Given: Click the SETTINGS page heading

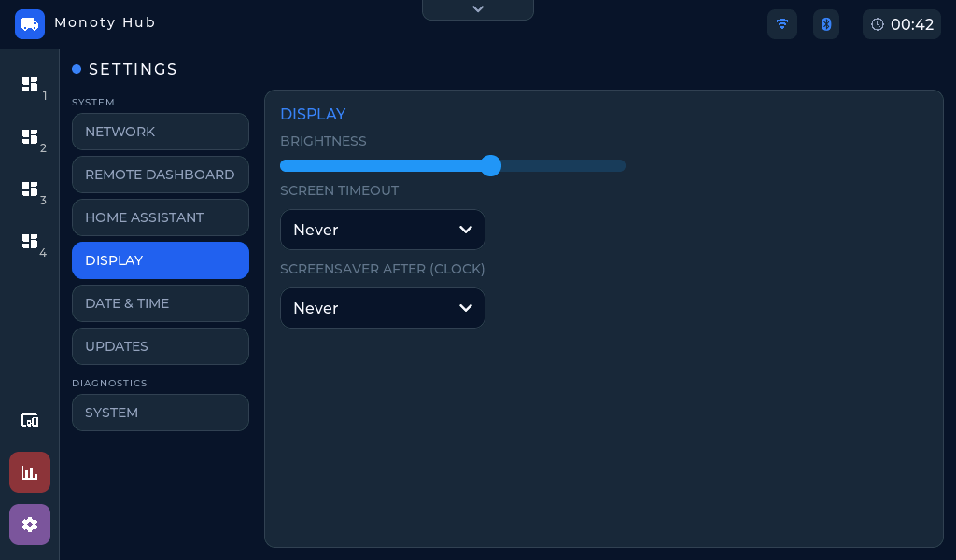Looking at the screenshot, I should tap(133, 69).
